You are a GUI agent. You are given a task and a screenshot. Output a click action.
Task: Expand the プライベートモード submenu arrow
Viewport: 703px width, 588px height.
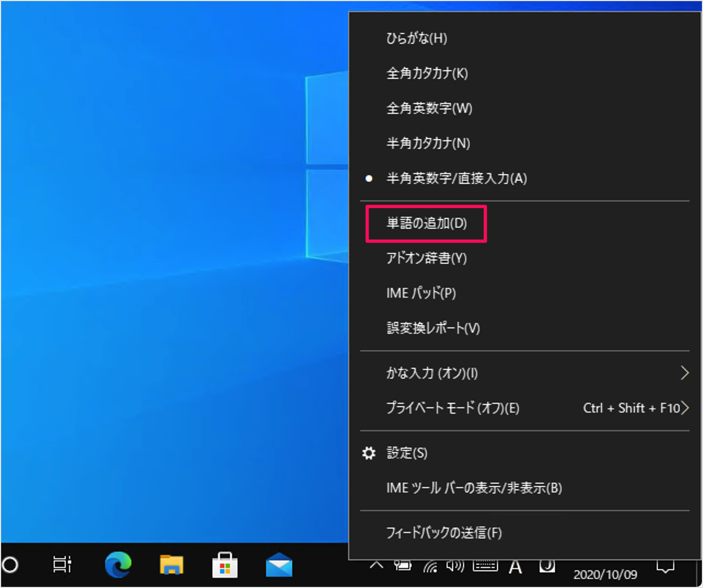point(684,408)
